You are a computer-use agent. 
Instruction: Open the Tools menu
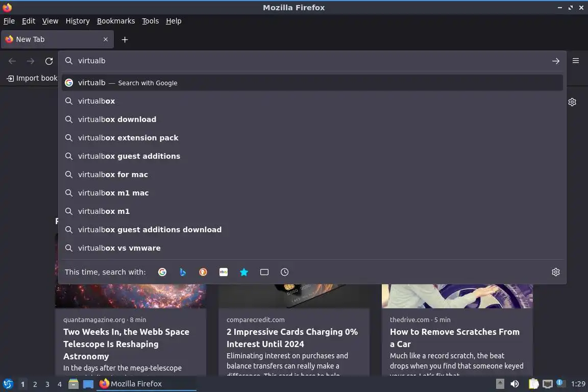(x=151, y=21)
